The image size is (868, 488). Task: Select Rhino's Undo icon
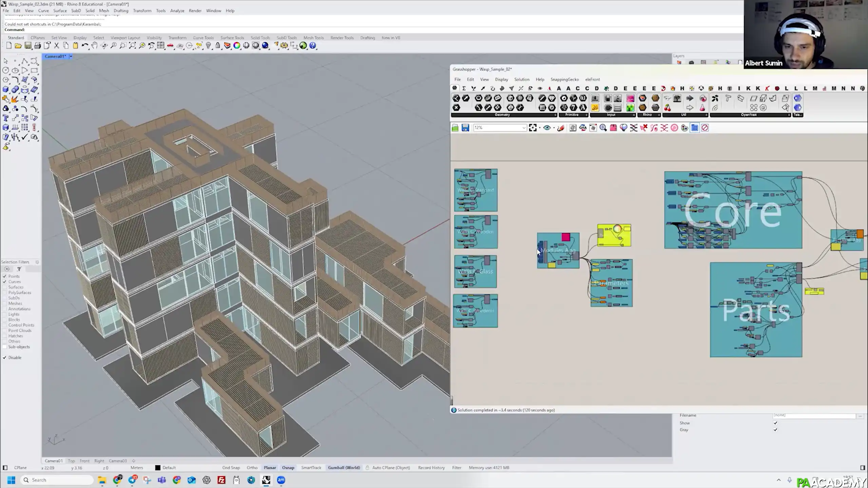(x=85, y=45)
